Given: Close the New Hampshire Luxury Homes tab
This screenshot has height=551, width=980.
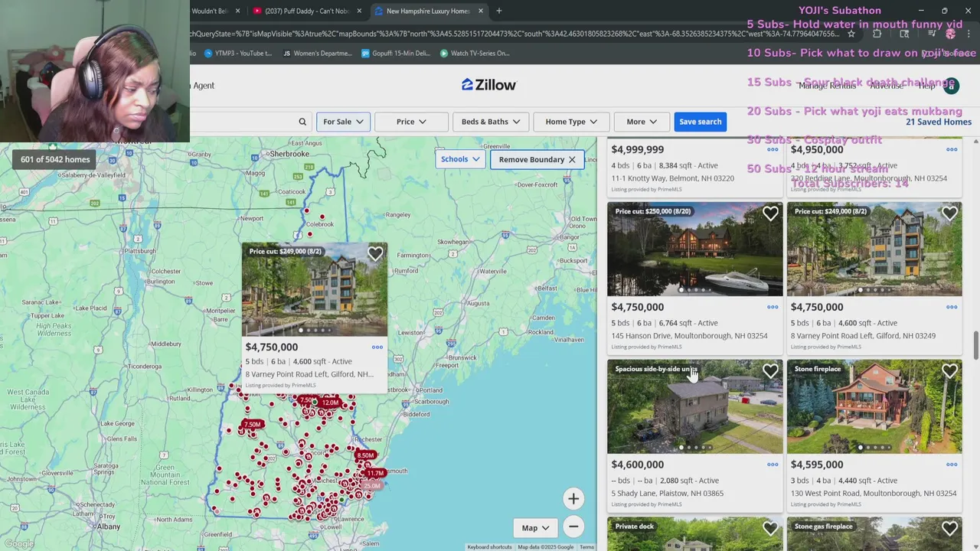Looking at the screenshot, I should [x=481, y=11].
